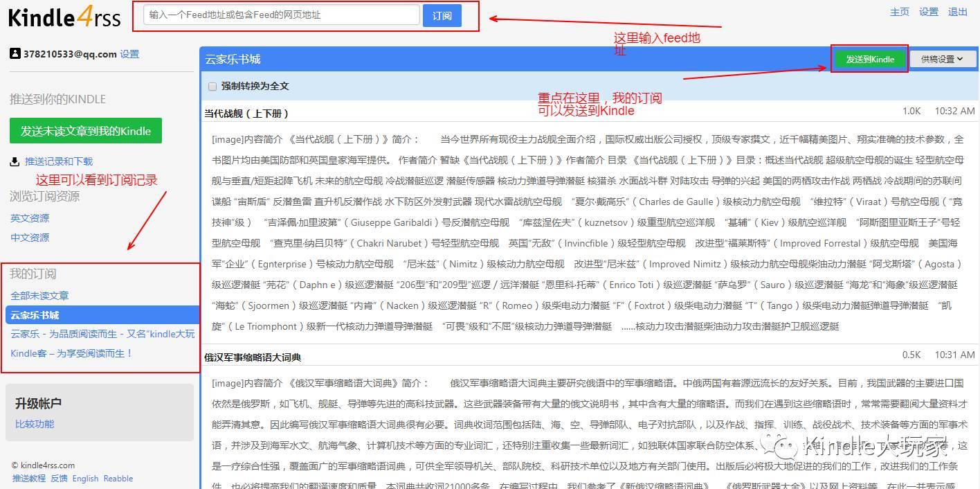Click the 退出 logout link

point(958,12)
